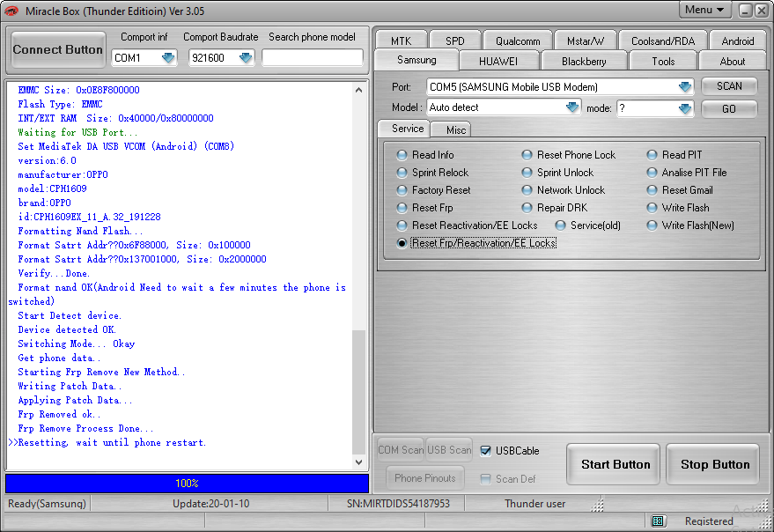This screenshot has width=774, height=532.
Task: Select the Reset Gmail option
Action: [x=680, y=190]
